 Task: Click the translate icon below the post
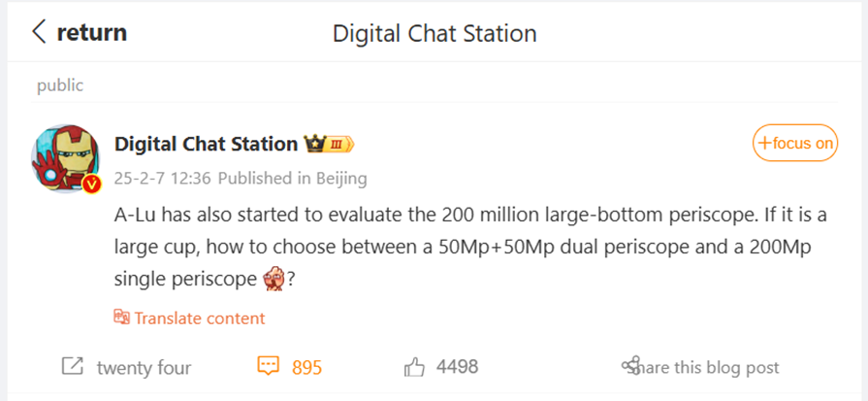tap(122, 317)
